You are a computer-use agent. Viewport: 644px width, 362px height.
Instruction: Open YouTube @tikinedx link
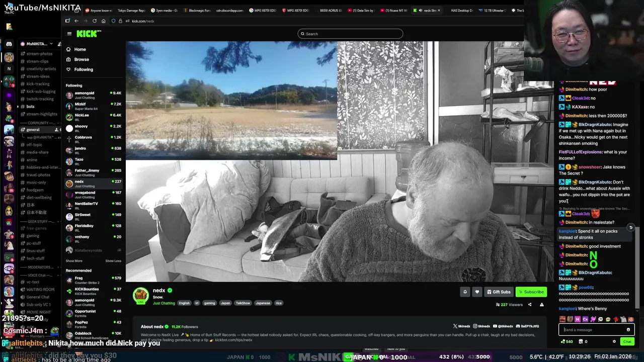pos(503,326)
